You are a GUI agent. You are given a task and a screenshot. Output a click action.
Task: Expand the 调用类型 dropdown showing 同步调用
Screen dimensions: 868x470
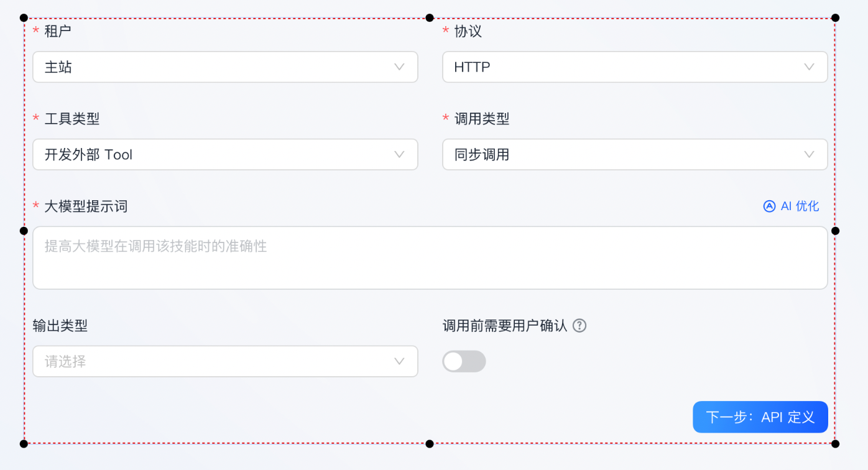coord(622,154)
